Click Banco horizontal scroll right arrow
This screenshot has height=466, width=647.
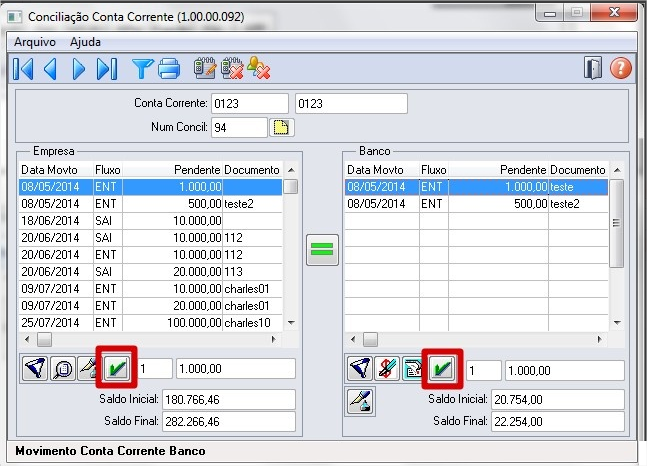599,340
